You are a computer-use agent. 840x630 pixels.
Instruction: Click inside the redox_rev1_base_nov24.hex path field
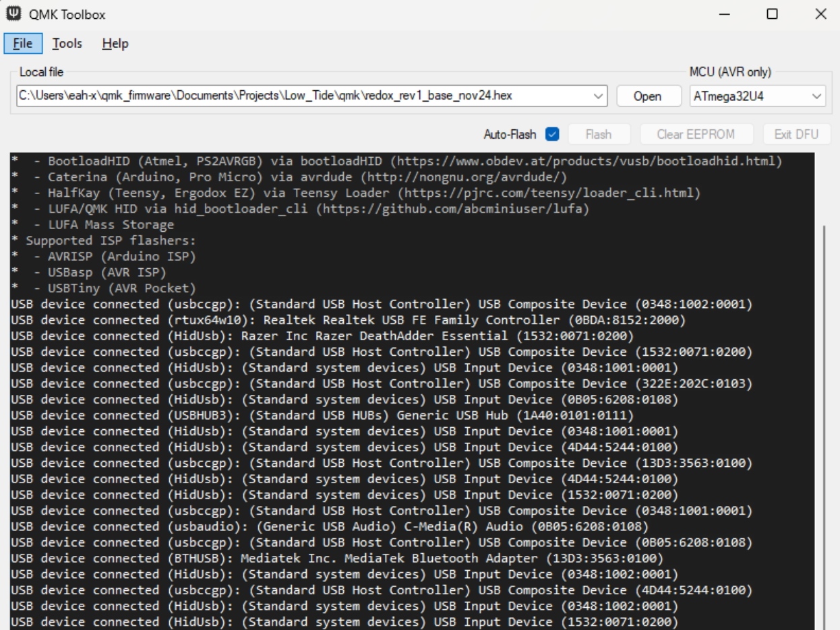click(303, 96)
